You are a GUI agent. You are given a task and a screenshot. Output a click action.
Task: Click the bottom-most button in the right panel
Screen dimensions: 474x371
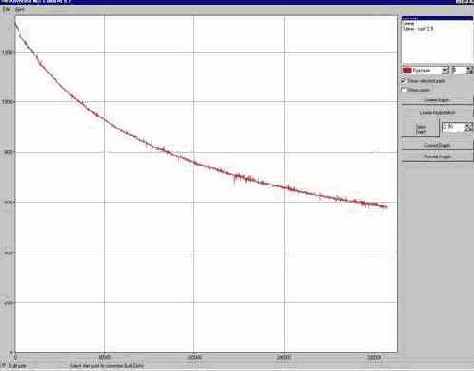437,156
